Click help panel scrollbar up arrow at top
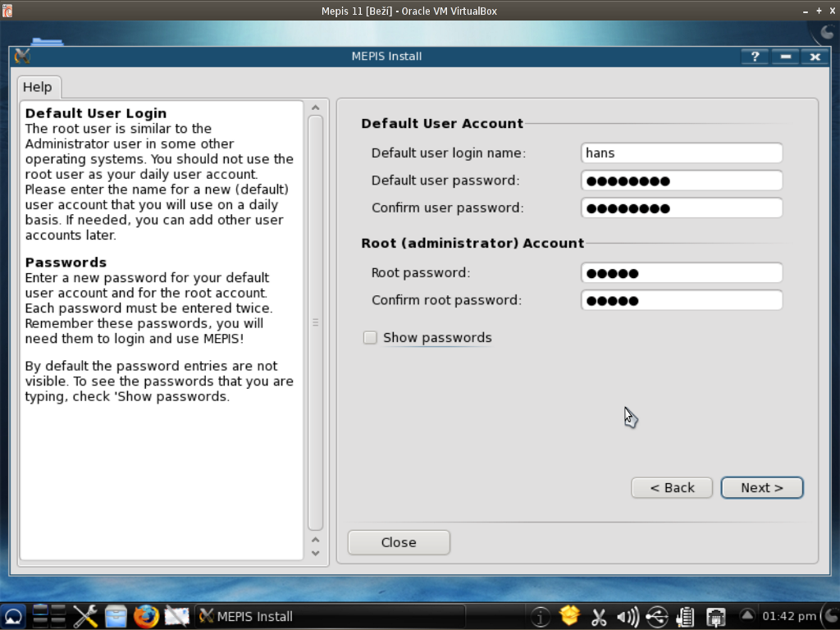Image resolution: width=840 pixels, height=630 pixels. 316,107
